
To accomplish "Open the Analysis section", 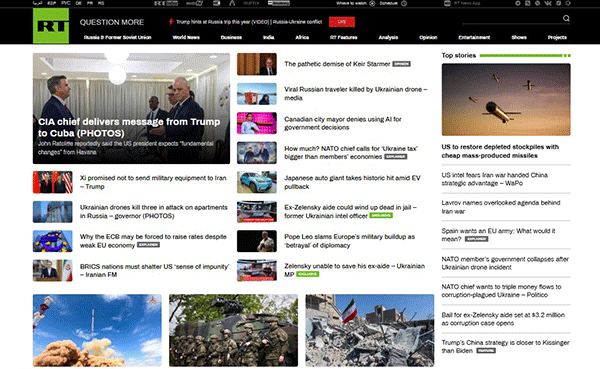I will [x=388, y=38].
